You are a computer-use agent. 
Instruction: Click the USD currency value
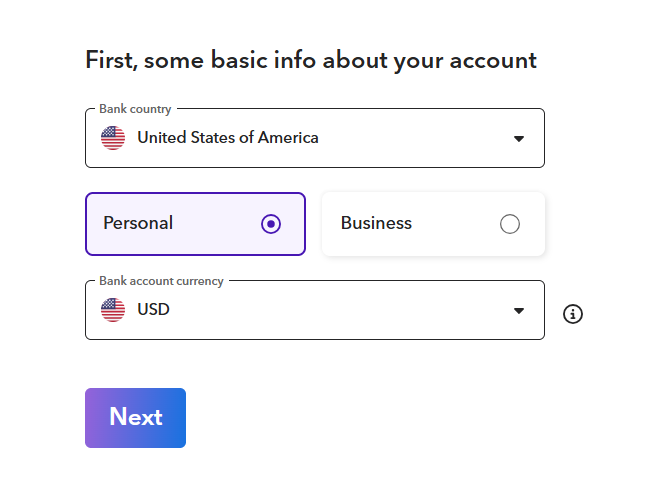pyautogui.click(x=153, y=310)
